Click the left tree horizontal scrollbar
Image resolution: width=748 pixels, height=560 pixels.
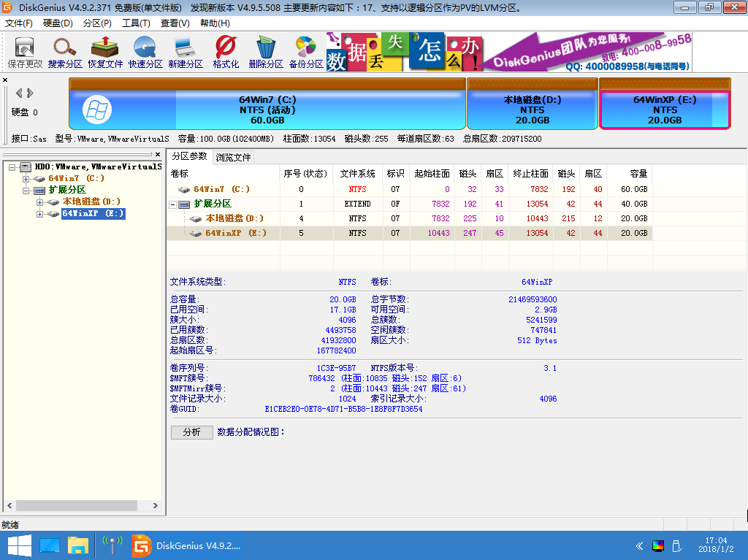(80, 506)
